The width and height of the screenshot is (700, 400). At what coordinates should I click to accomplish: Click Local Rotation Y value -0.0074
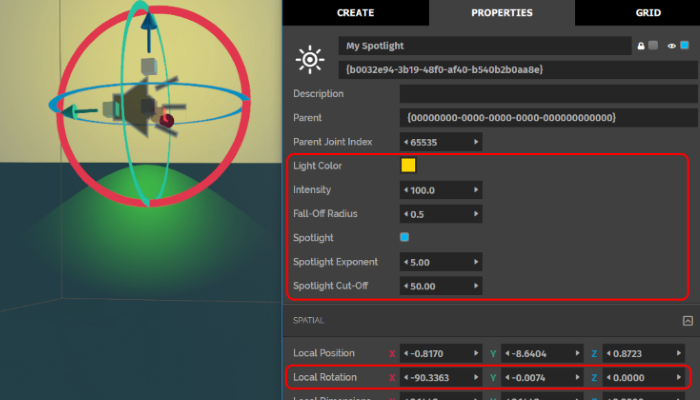coord(529,378)
